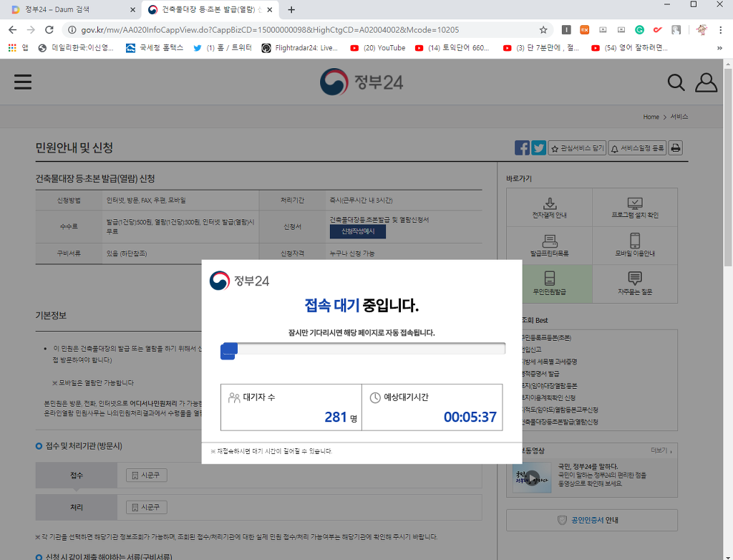Close the 정부24 – Daum 검색 tab

pos(132,10)
